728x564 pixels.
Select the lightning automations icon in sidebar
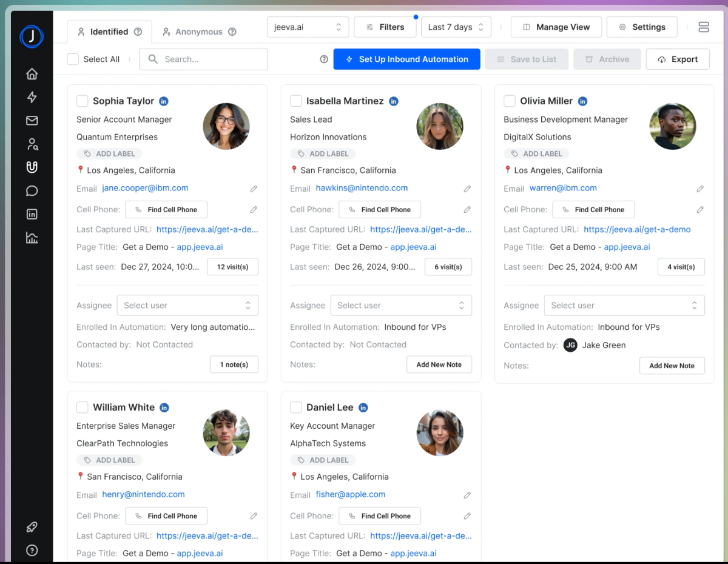(x=32, y=97)
